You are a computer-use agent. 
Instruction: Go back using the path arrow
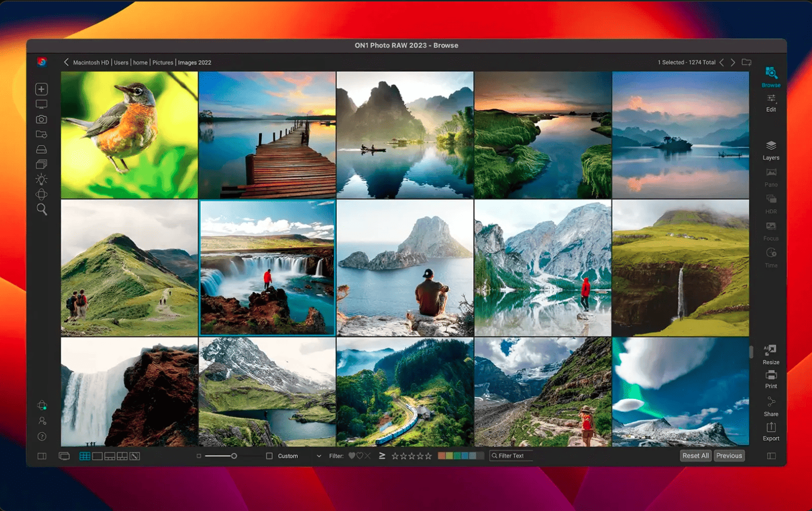point(66,62)
